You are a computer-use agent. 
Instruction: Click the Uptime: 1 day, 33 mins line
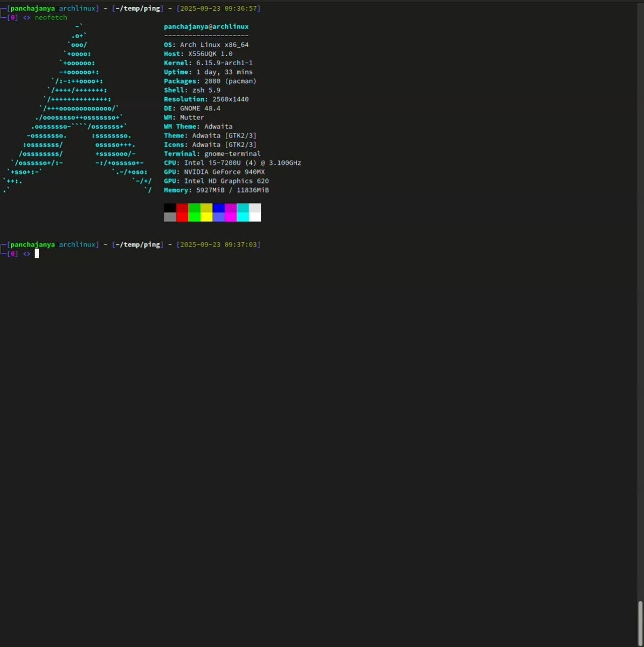pos(209,72)
